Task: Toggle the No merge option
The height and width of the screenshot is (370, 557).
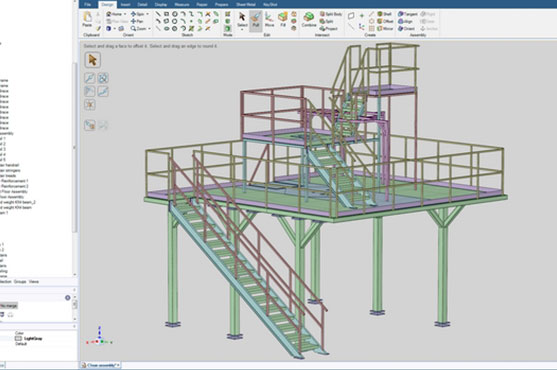Action: pos(8,306)
